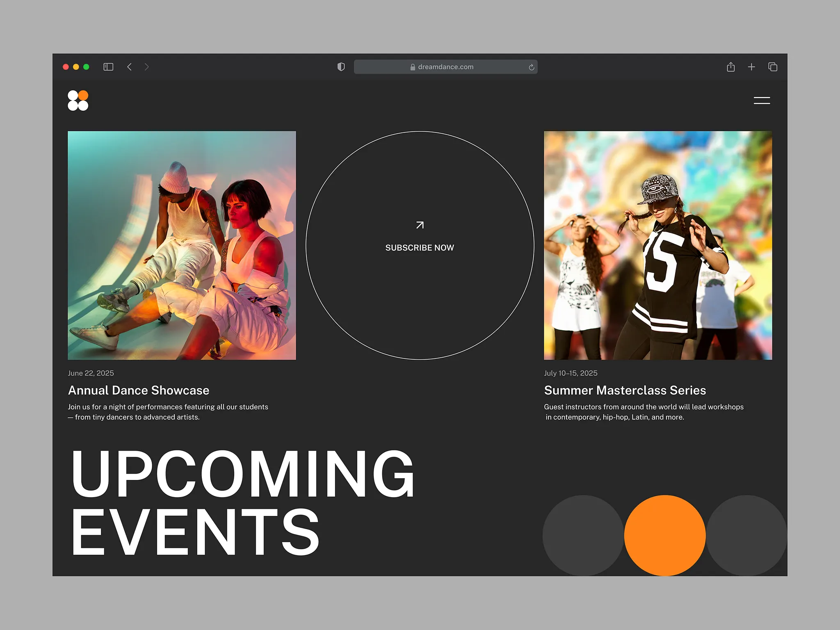Open the Annual Dance Showcase title link
840x630 pixels.
coord(139,390)
